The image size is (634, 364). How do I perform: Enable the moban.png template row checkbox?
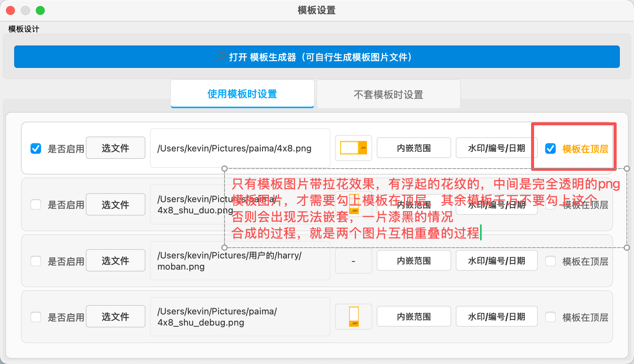click(x=36, y=261)
